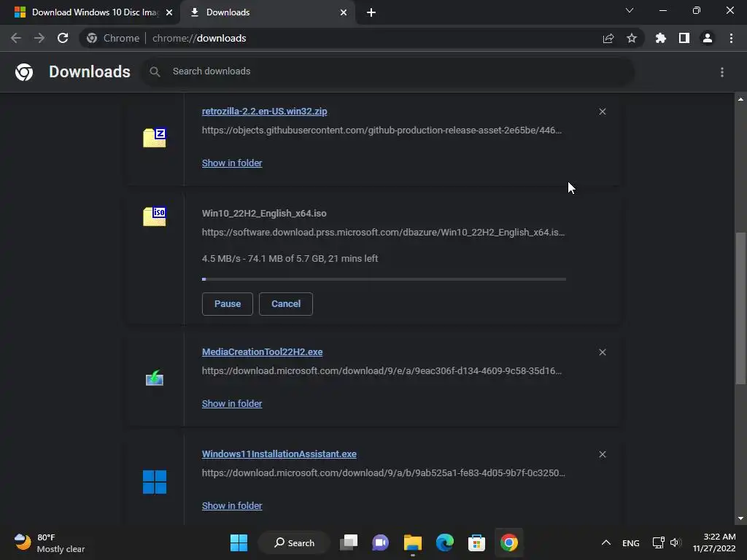Open a new tab with plus button

coord(371,12)
